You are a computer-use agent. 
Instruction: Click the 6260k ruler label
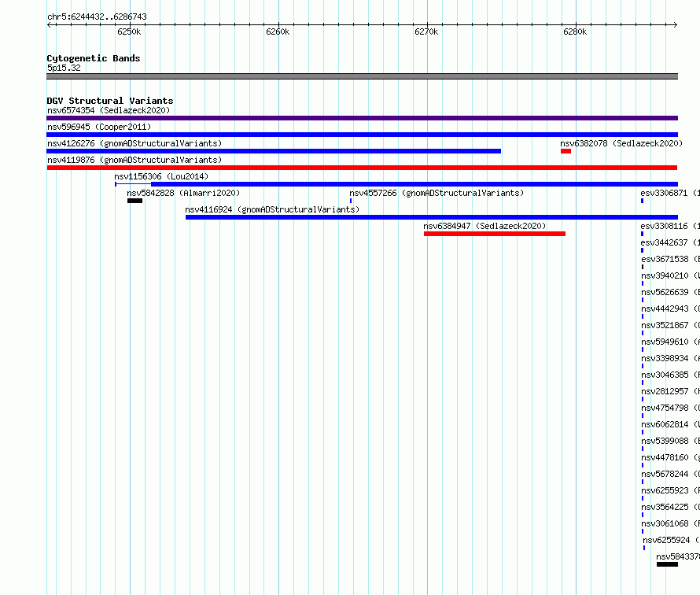coord(278,31)
